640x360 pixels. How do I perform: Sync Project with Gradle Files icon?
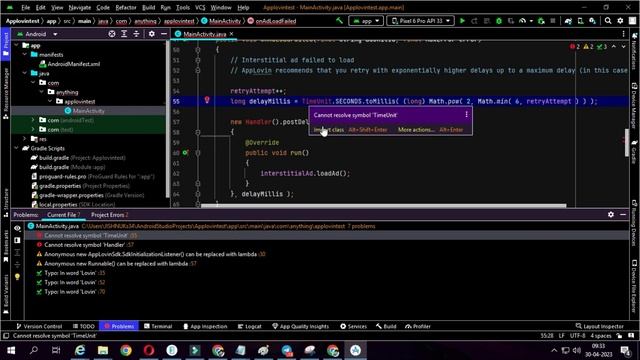tap(568, 21)
